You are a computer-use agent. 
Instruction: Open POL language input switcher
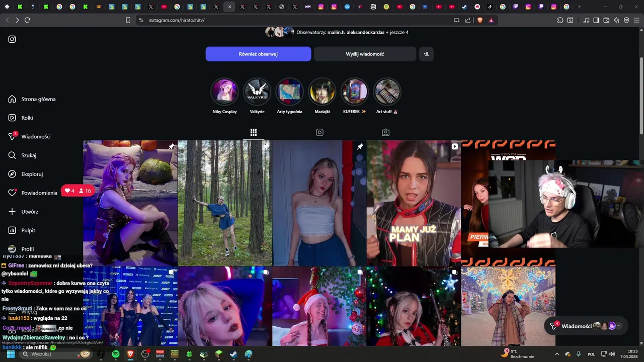[x=592, y=354]
